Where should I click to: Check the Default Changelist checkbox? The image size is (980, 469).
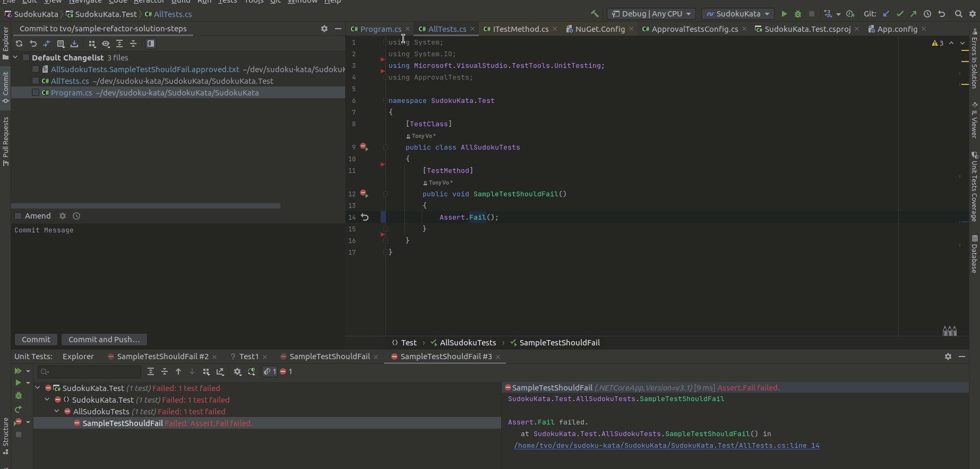[x=25, y=58]
